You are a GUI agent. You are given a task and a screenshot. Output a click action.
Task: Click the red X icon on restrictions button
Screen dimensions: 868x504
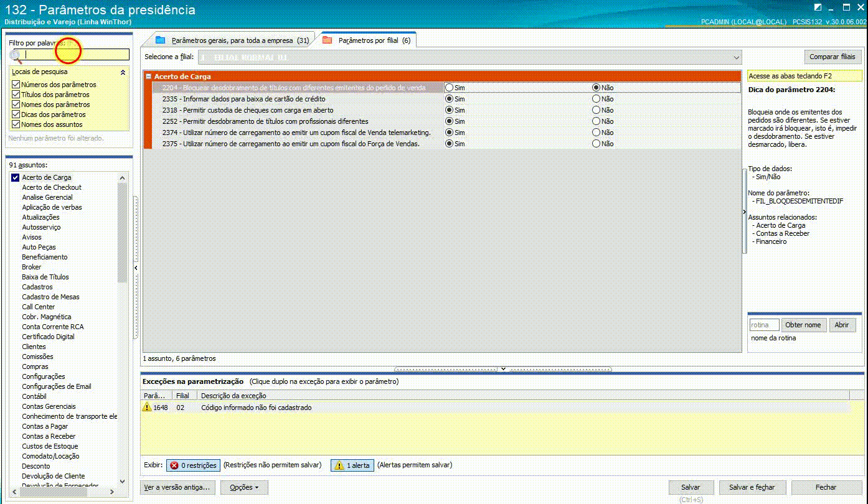(x=174, y=465)
